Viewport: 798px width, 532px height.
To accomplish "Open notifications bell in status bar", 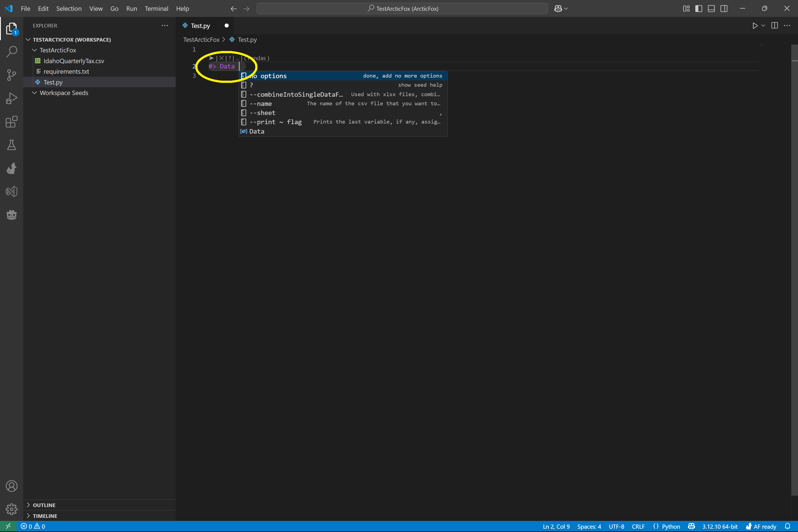I will tap(787, 526).
